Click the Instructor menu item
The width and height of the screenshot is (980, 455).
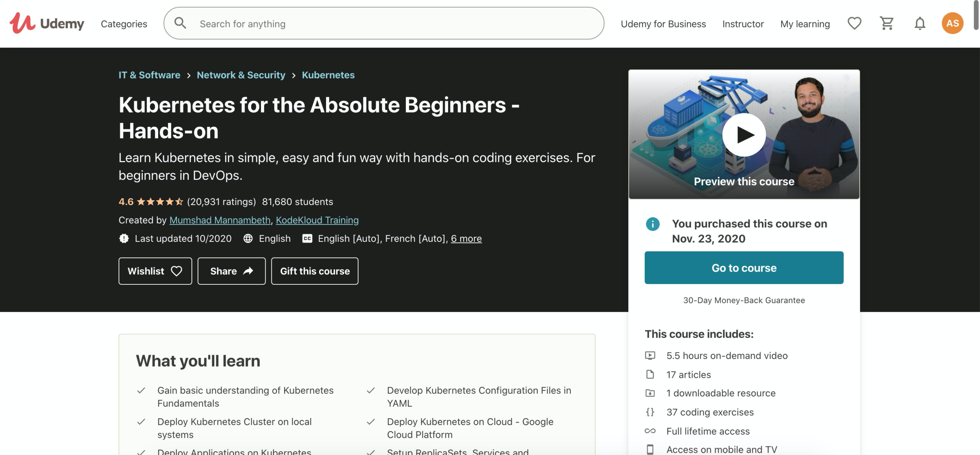[x=743, y=23]
